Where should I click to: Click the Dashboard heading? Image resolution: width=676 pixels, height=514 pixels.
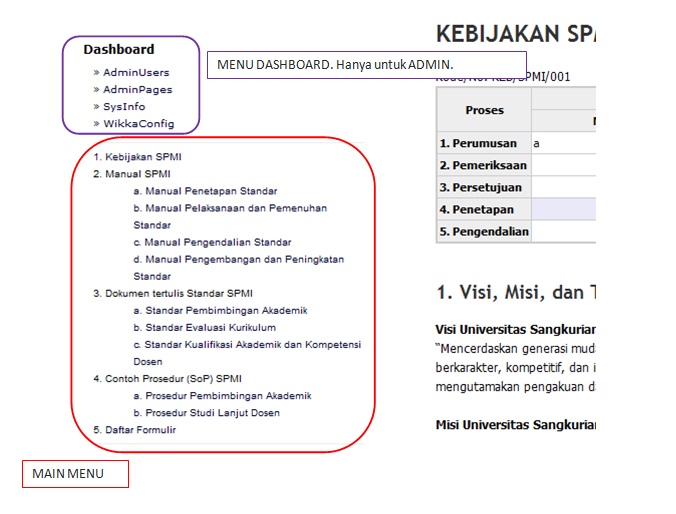click(119, 49)
